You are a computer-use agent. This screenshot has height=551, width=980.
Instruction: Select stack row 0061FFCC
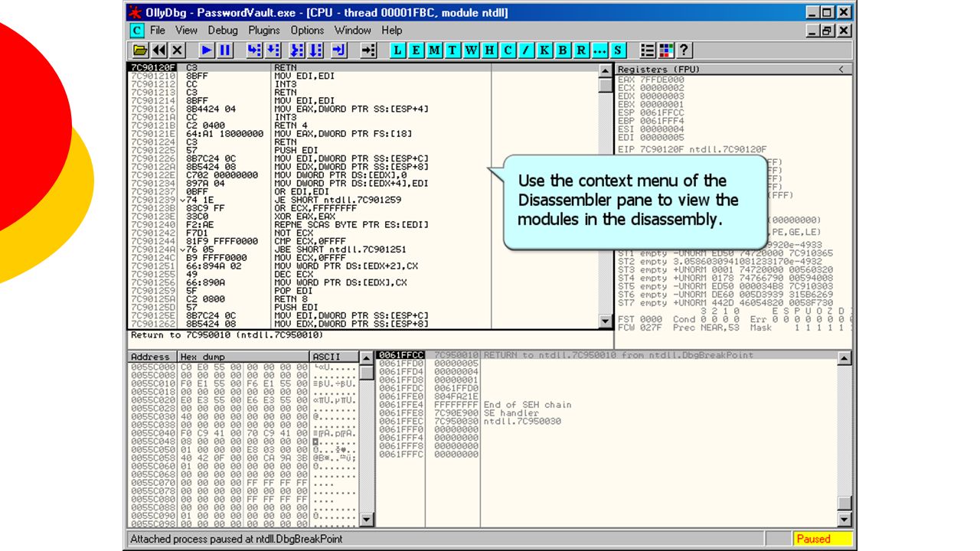pyautogui.click(x=607, y=355)
